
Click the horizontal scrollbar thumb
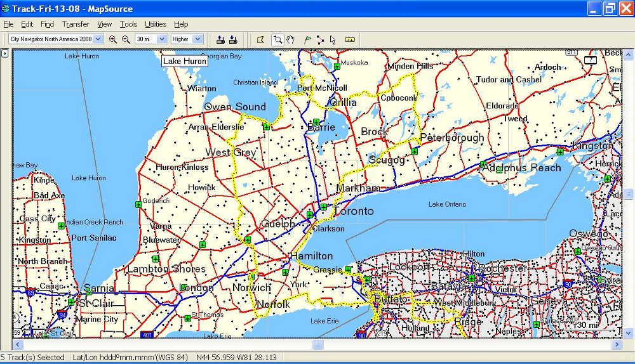pyautogui.click(x=317, y=344)
